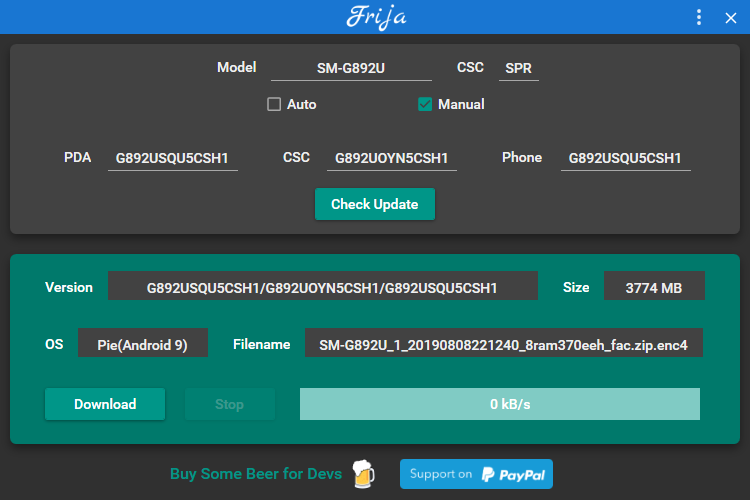Image resolution: width=750 pixels, height=500 pixels.
Task: Click the Check Update button
Action: tap(374, 204)
